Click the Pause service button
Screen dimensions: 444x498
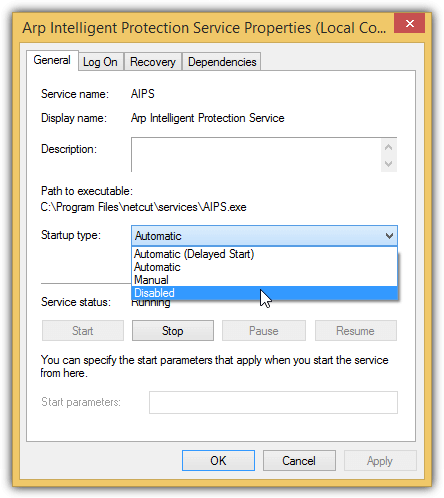tap(264, 331)
